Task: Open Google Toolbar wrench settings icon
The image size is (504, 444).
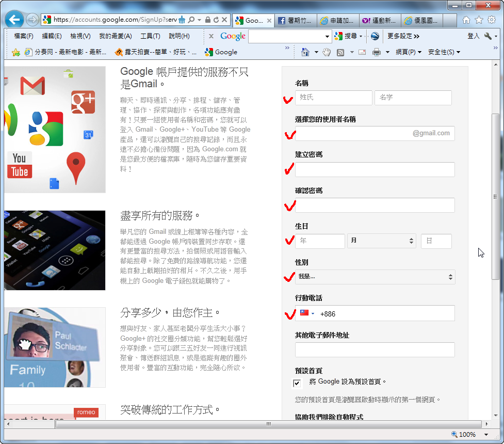Action: (488, 36)
